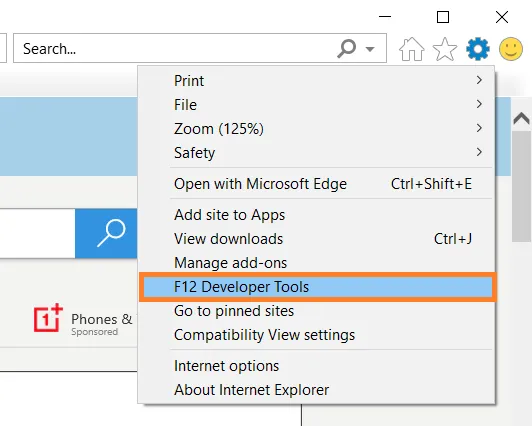Image resolution: width=532 pixels, height=426 pixels.
Task: Open the search provider dropdown arrow
Action: [x=370, y=49]
